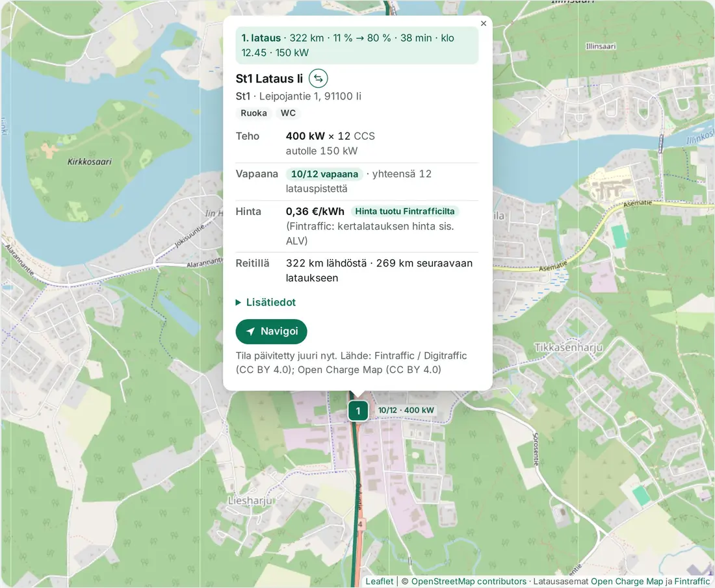Screen dimensions: 715x588
Task: Click the 1. lataus summary banner
Action: point(357,45)
